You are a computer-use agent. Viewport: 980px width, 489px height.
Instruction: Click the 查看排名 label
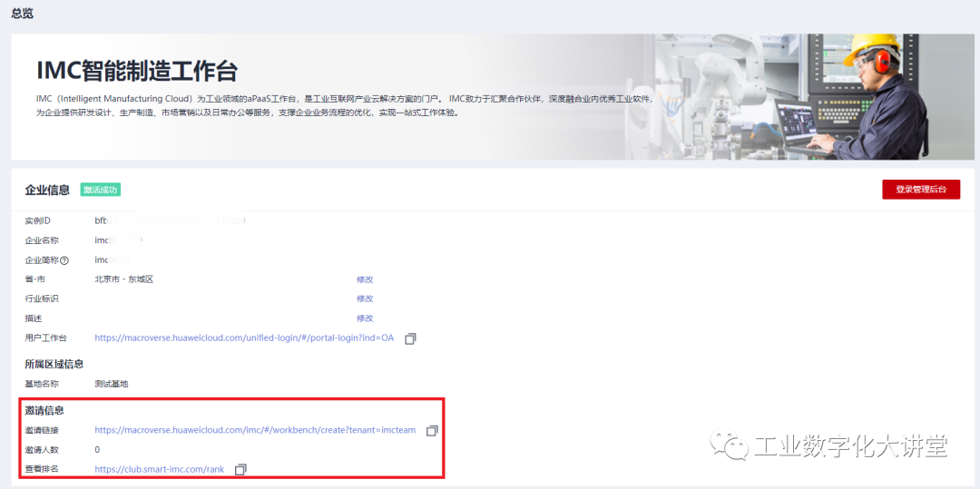[41, 469]
